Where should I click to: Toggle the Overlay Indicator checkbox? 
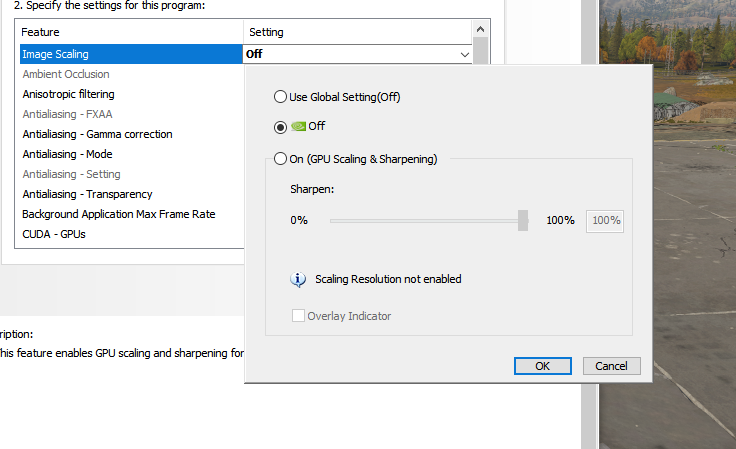[x=298, y=316]
